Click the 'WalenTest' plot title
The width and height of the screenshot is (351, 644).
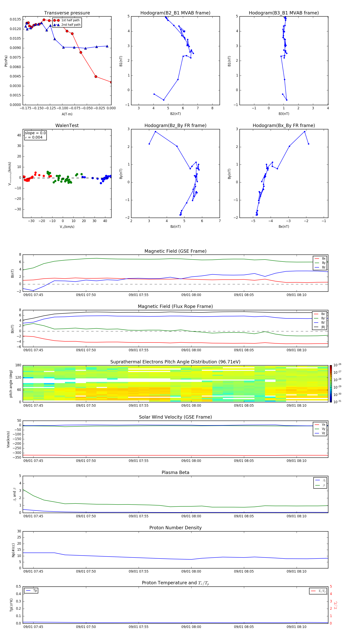(67, 125)
